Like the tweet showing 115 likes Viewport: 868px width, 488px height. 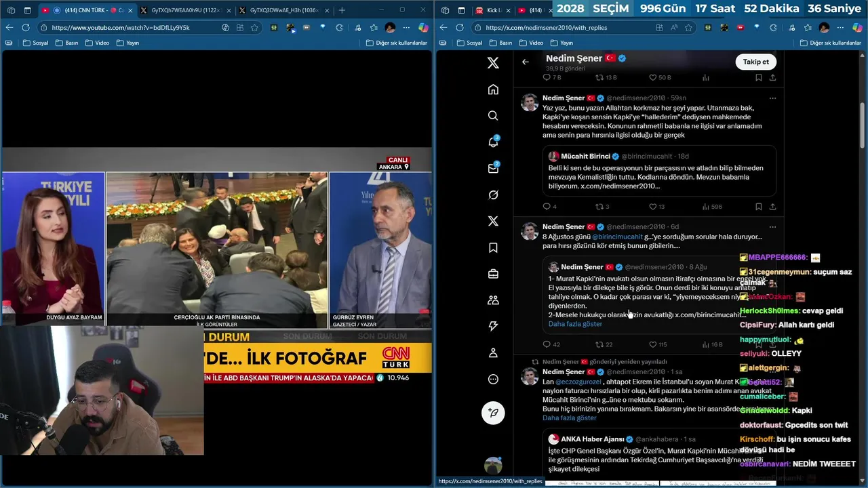(x=658, y=344)
